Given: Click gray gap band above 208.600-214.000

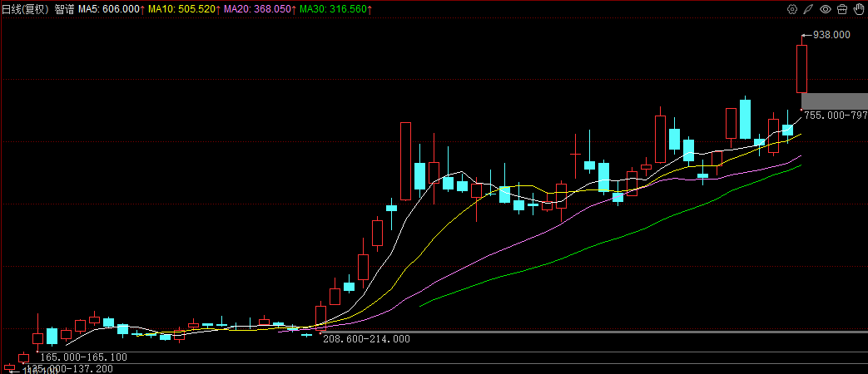Looking at the screenshot, I should pos(594,332).
